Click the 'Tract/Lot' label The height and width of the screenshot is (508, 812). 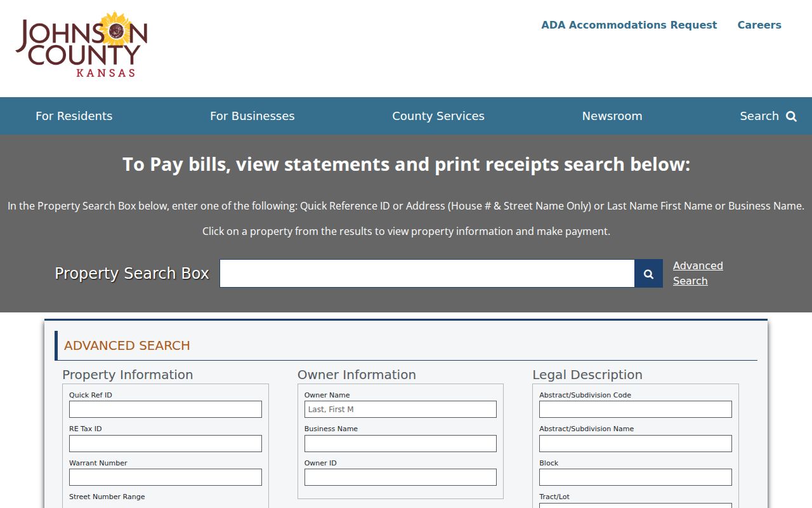[x=554, y=497]
